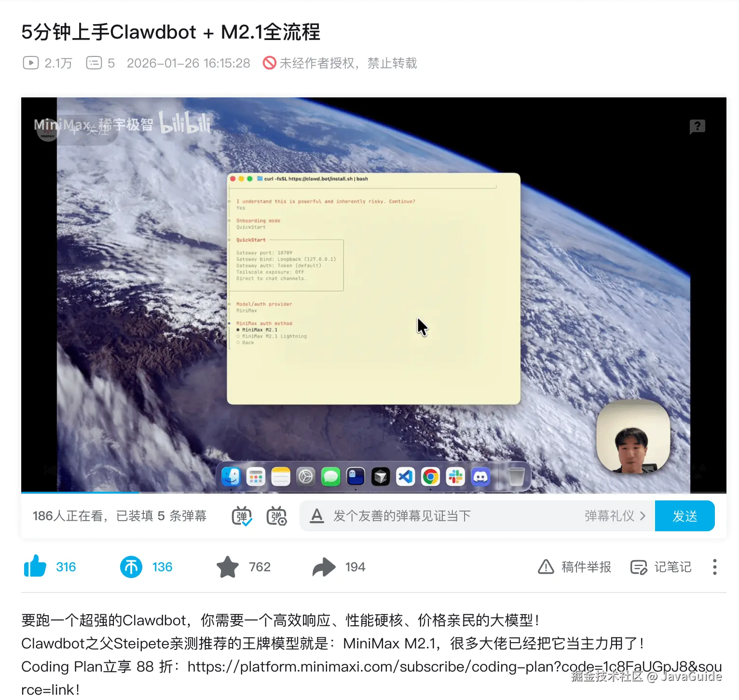The width and height of the screenshot is (739, 700).
Task: Open Discord in the video's Dock
Action: click(x=480, y=477)
